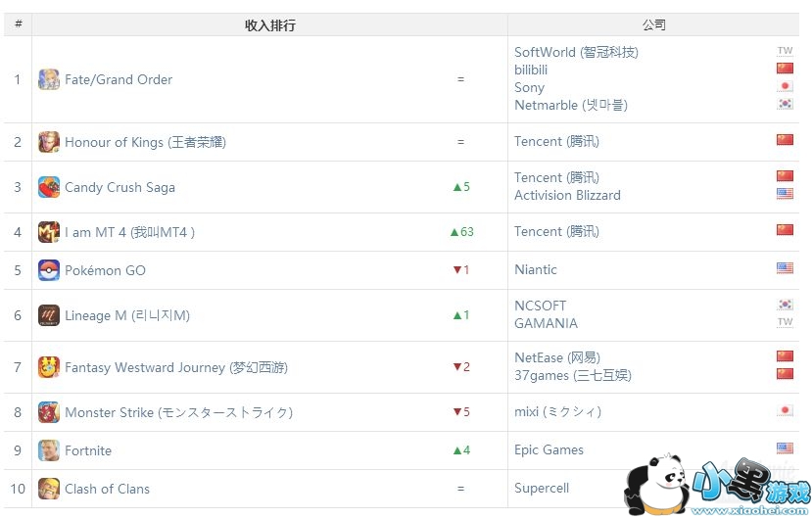Image resolution: width=812 pixels, height=519 pixels.
Task: Click the Monster Strike game icon
Action: (49, 412)
